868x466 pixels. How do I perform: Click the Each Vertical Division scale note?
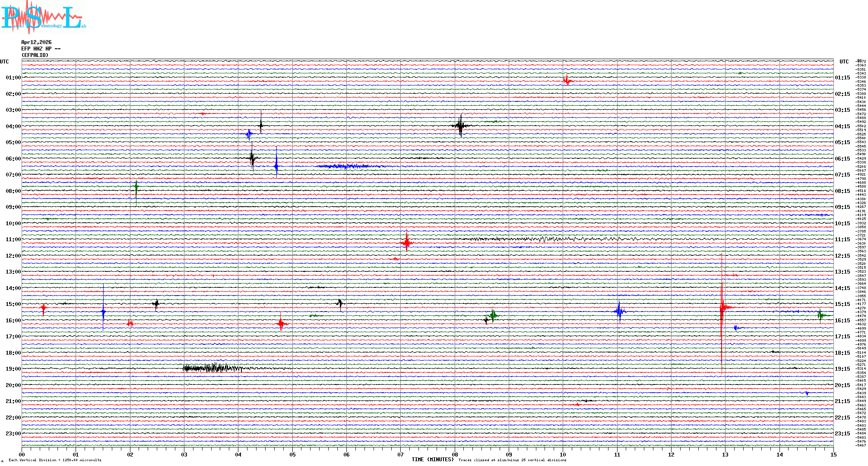tap(55, 460)
